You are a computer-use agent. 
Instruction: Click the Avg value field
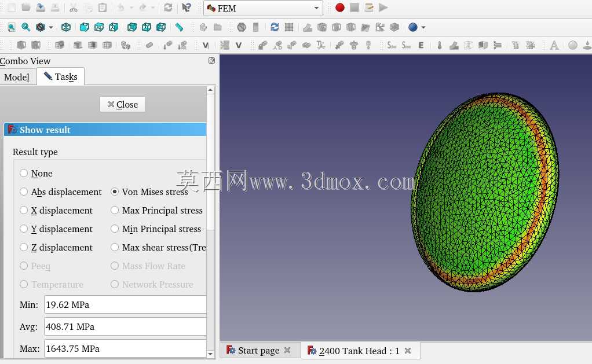125,326
